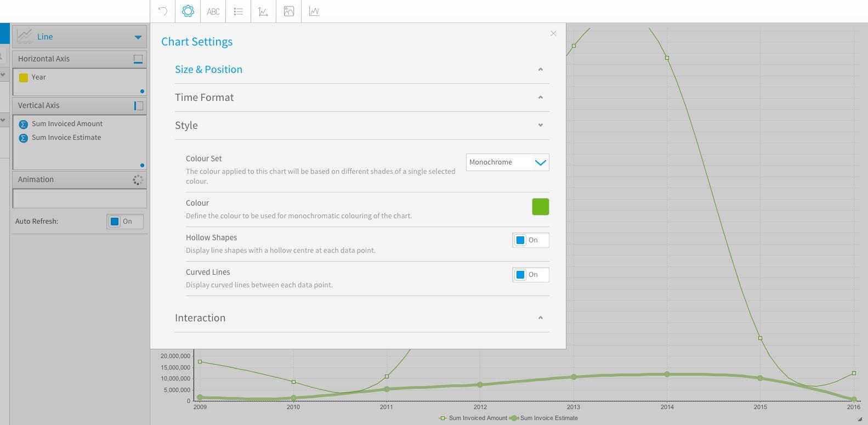Screen dimensions: 868x425
Task: Click the Interaction heading
Action: [x=200, y=318]
